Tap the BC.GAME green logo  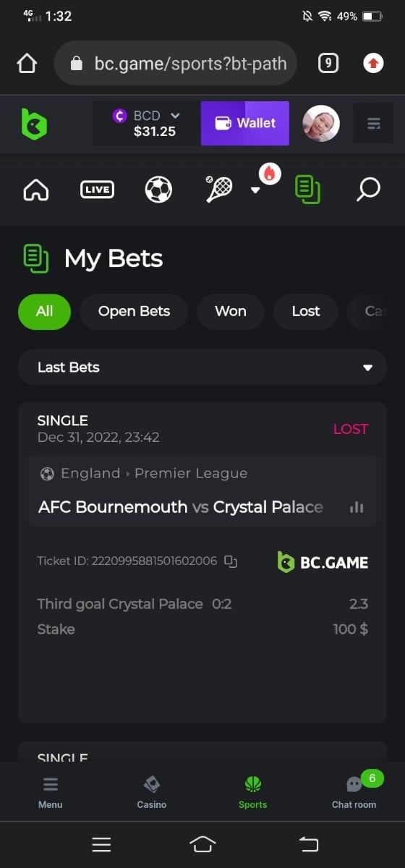33,124
